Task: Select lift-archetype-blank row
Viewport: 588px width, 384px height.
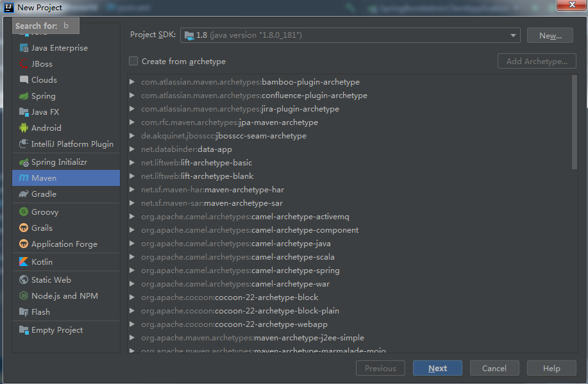Action: pos(349,176)
